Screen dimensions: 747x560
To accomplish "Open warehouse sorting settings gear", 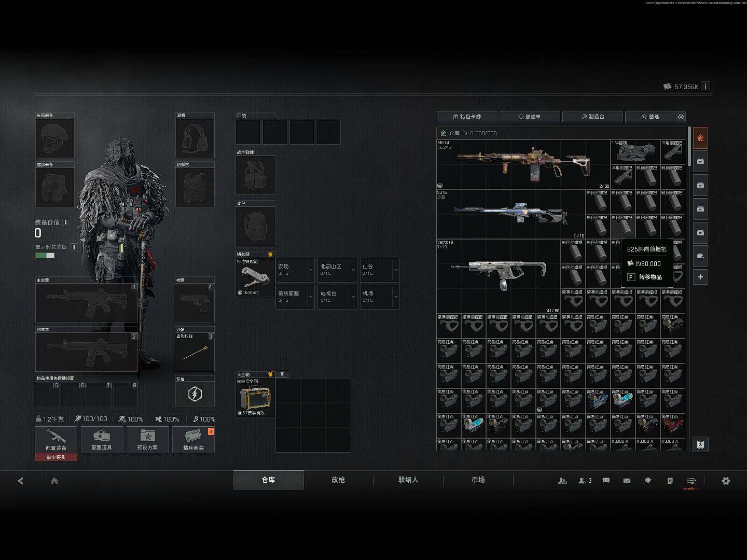I will 681,117.
